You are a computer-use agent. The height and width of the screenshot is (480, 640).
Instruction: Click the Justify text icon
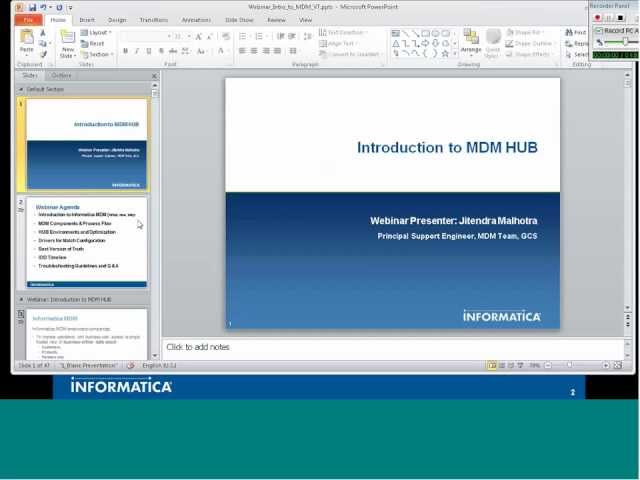pos(278,51)
